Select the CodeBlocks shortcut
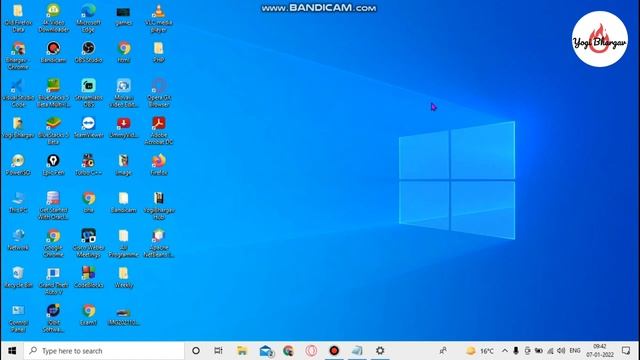The image size is (640, 360). click(x=88, y=278)
